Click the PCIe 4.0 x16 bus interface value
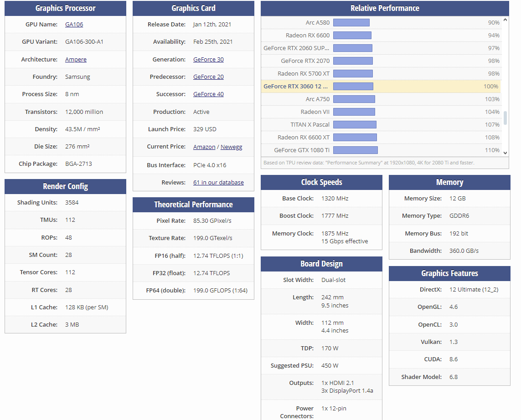 pyautogui.click(x=210, y=165)
